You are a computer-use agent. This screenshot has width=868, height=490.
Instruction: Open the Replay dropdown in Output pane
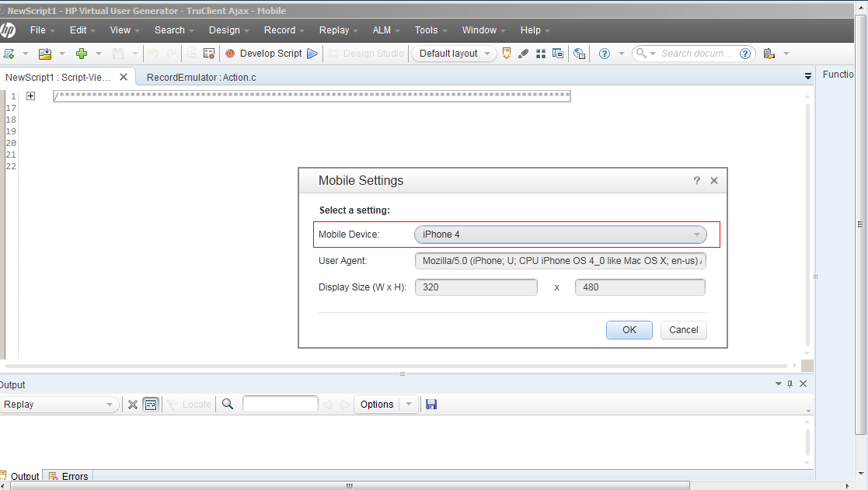(x=59, y=405)
